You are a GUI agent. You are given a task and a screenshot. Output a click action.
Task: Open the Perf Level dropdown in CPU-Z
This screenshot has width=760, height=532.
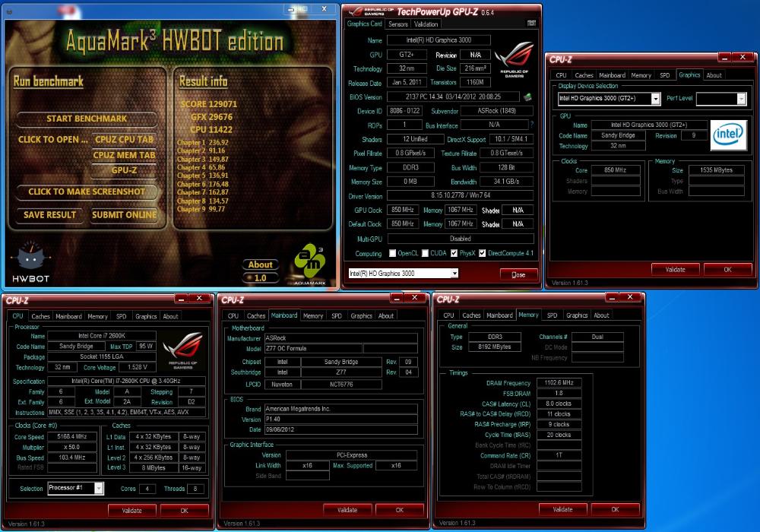[x=741, y=99]
